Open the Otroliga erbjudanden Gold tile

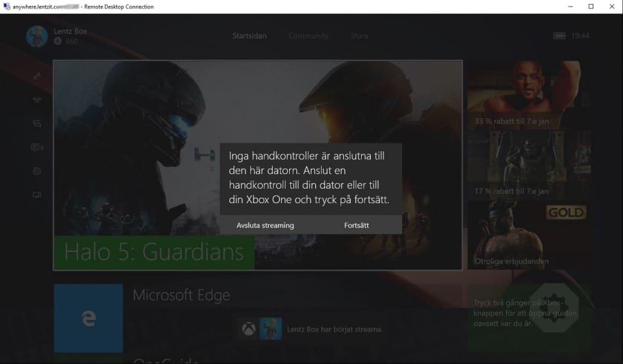tap(529, 235)
